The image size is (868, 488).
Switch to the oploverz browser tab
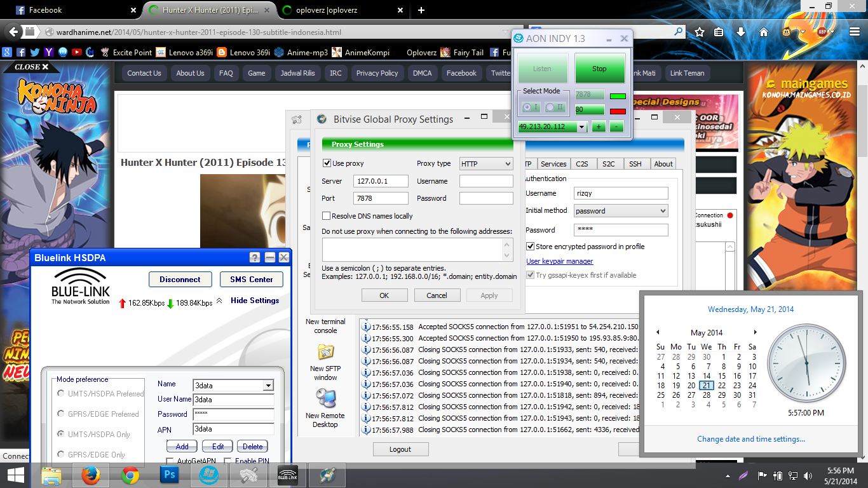click(342, 10)
